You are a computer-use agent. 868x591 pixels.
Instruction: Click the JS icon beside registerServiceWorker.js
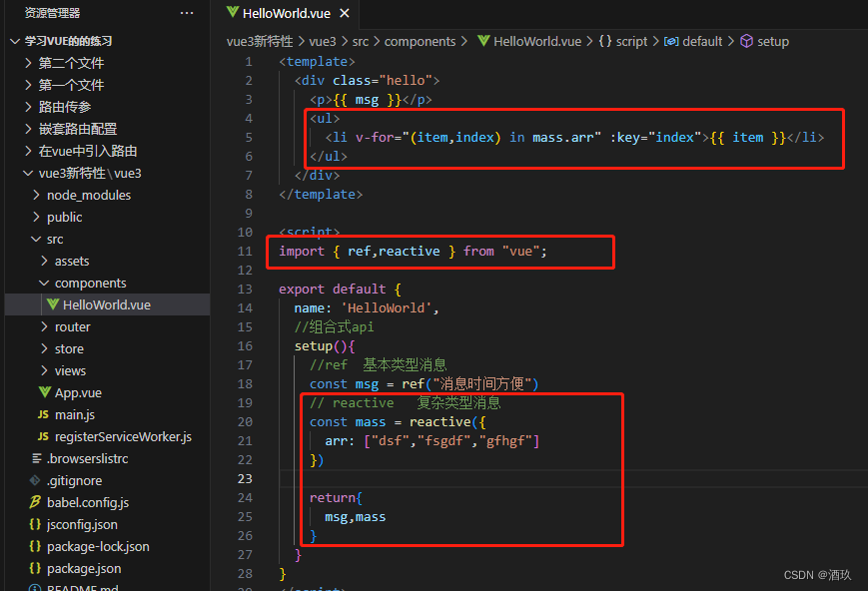click(43, 436)
